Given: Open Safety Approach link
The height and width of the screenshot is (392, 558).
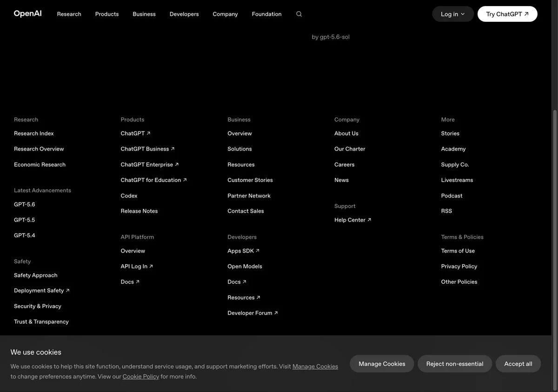Looking at the screenshot, I should click(36, 275).
